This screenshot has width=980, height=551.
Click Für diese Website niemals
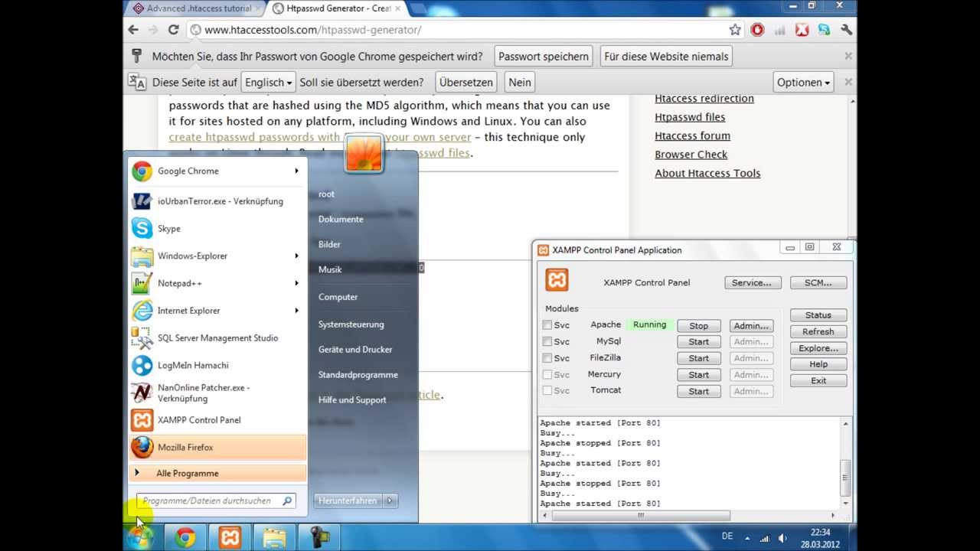pos(666,56)
